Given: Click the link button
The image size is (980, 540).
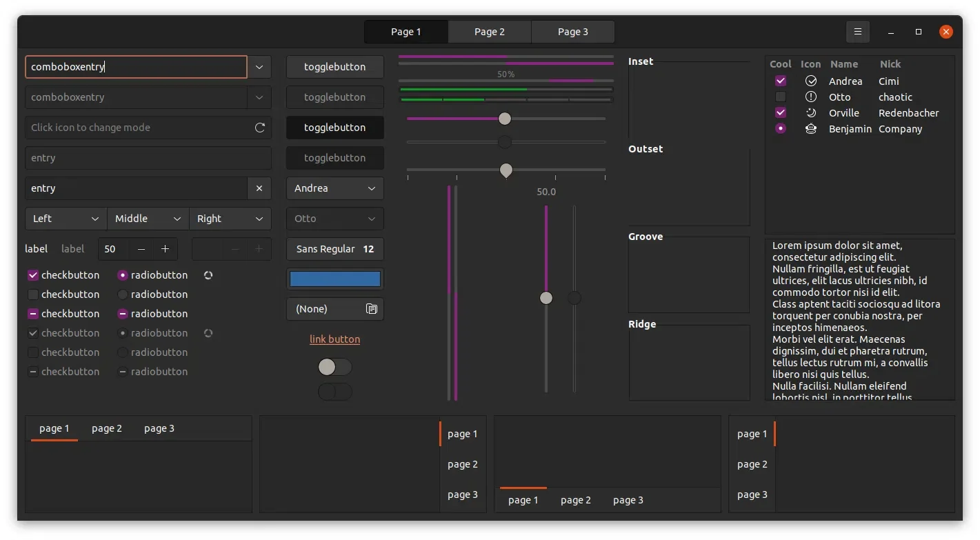Looking at the screenshot, I should coord(334,339).
